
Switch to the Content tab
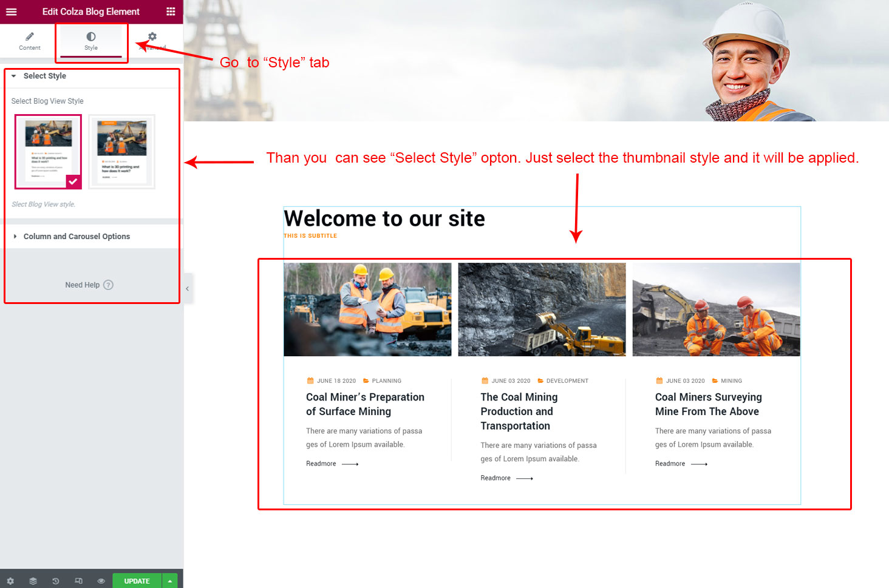pos(29,41)
